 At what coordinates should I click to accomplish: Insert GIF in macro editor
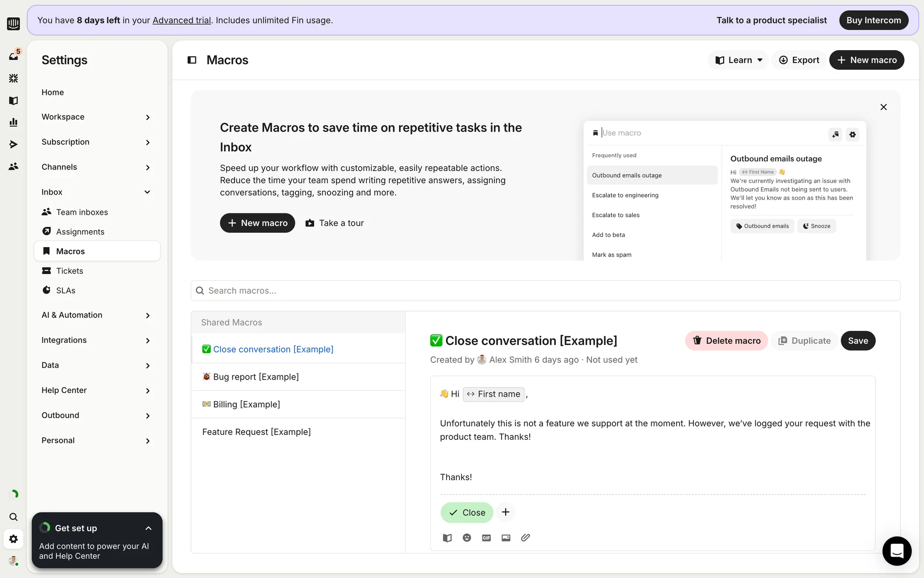point(486,538)
